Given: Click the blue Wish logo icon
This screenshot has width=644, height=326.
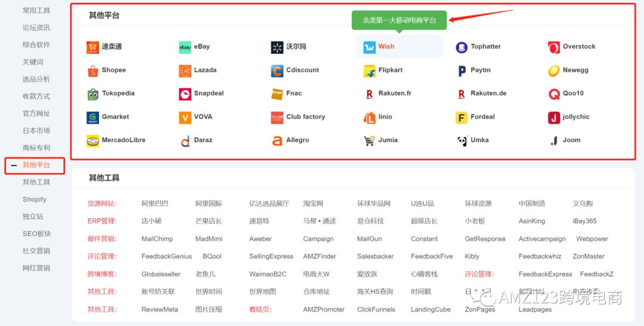Looking at the screenshot, I should point(369,47).
